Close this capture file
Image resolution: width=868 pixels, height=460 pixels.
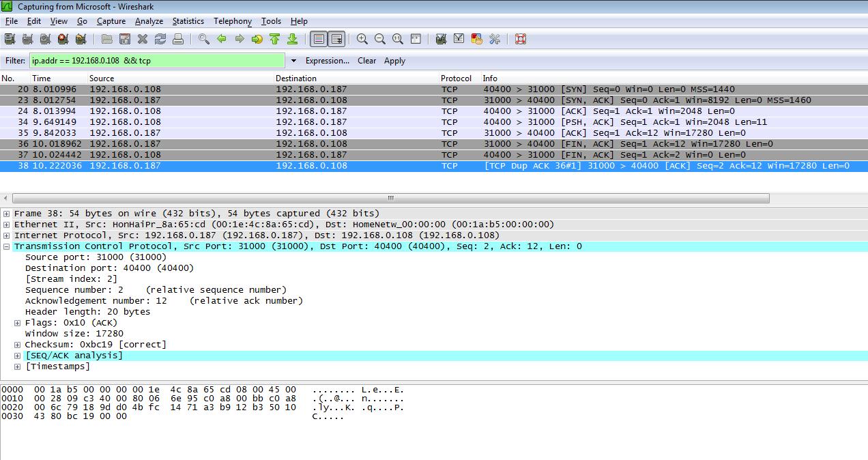tap(143, 39)
